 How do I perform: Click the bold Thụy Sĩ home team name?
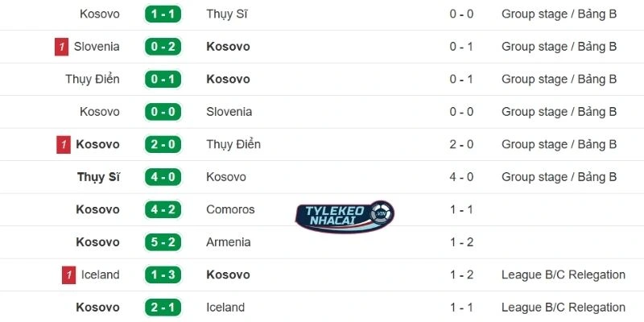click(98, 177)
